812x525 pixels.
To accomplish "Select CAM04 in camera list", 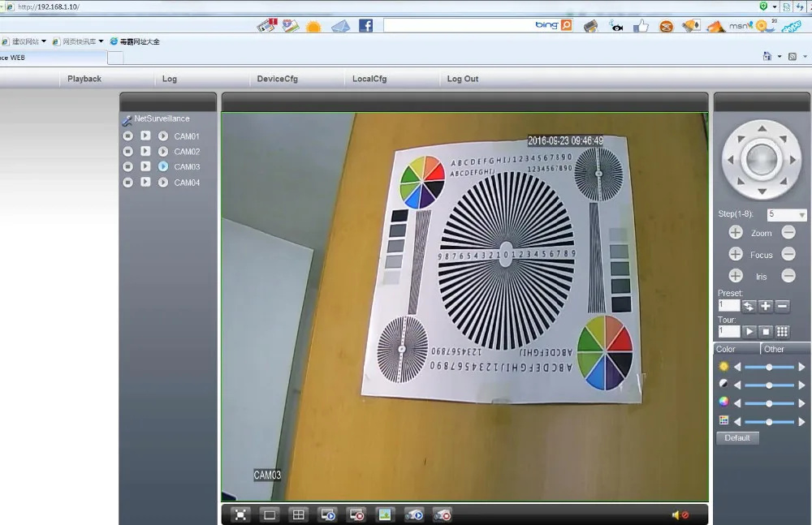I will click(187, 183).
